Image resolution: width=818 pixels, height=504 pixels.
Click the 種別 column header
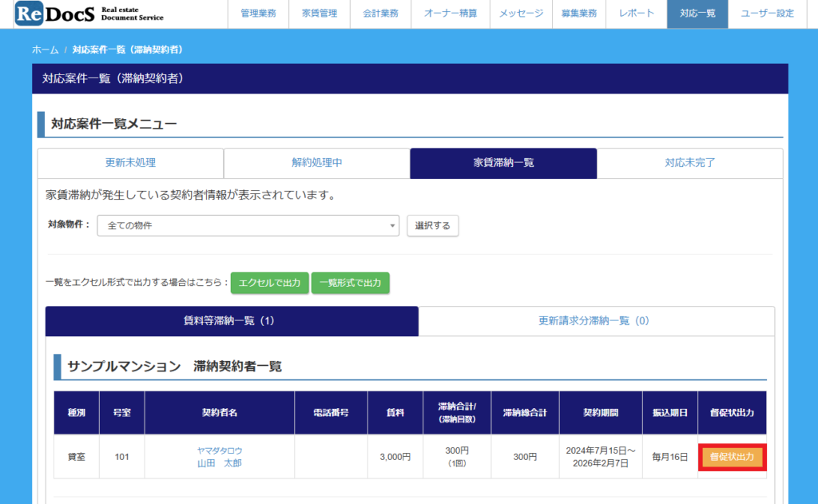(76, 413)
